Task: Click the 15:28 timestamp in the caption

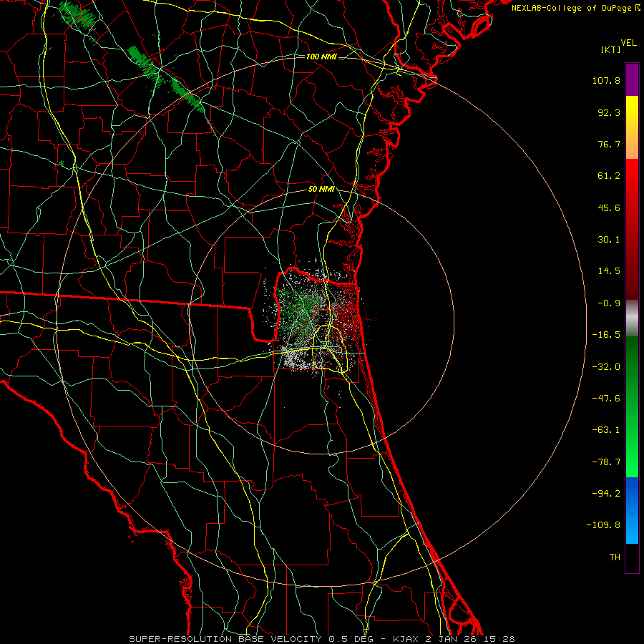Action: click(498, 639)
